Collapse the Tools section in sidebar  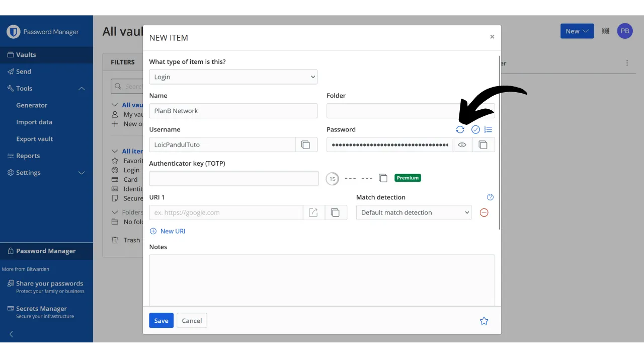point(82,89)
